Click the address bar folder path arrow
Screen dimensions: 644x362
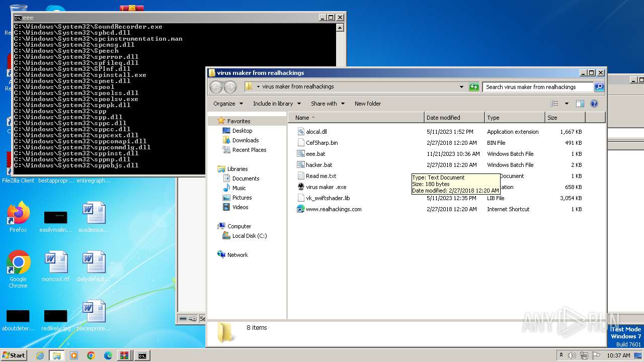[x=258, y=86]
